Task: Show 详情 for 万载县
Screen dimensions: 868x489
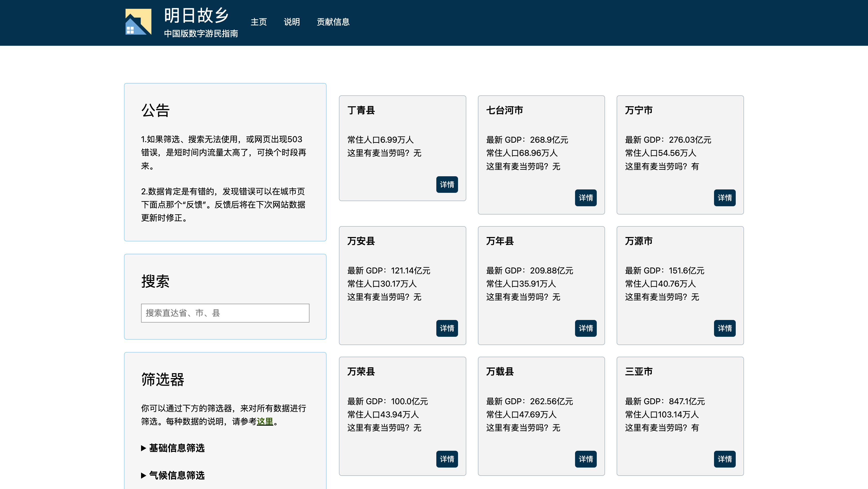Action: 585,459
